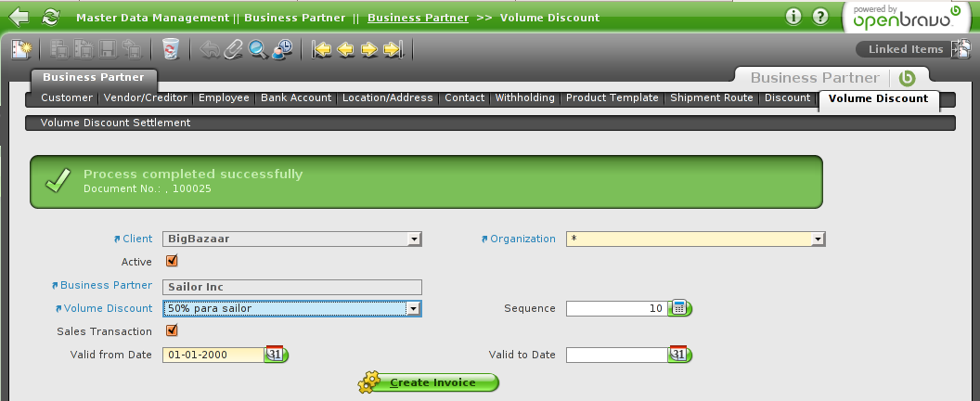Click Save and Next toolbar icon
The height and width of the screenshot is (401, 980).
[x=131, y=49]
